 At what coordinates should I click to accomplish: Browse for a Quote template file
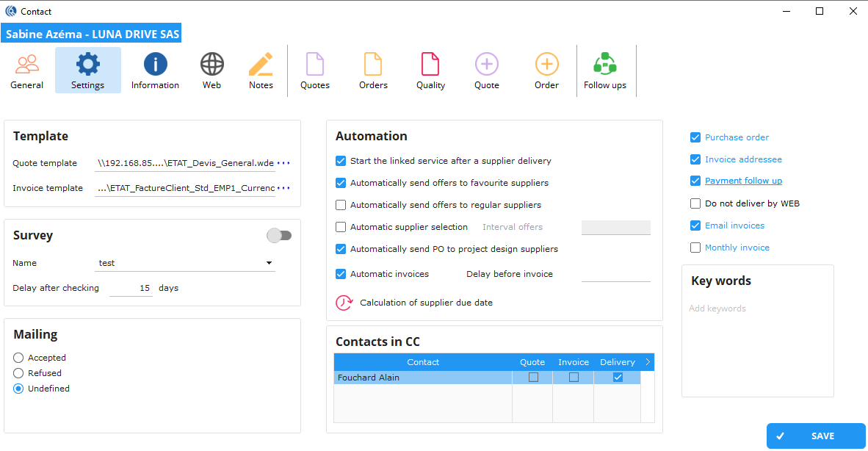click(284, 162)
